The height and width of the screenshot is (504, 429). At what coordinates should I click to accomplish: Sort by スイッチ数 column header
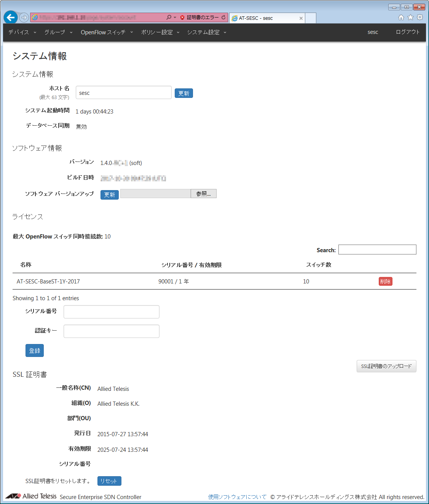point(319,265)
